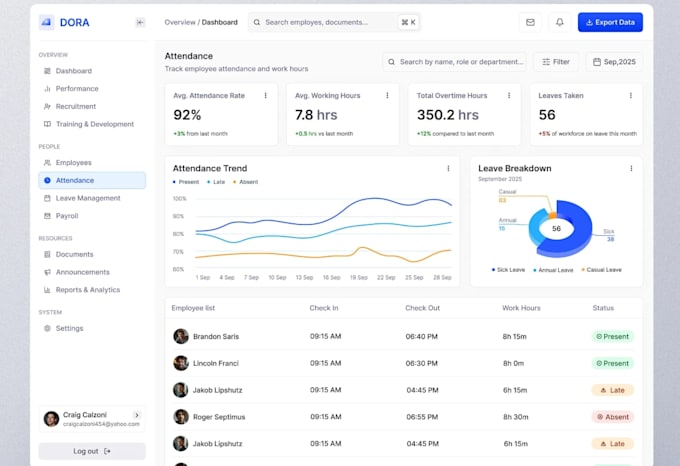Focus search by name, role or department
Viewport: 680px width, 466px height.
point(454,62)
